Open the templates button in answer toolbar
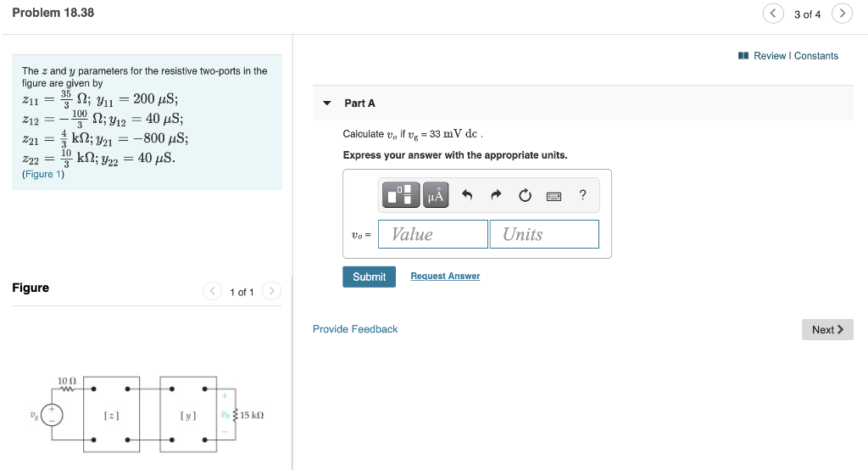 pyautogui.click(x=401, y=195)
